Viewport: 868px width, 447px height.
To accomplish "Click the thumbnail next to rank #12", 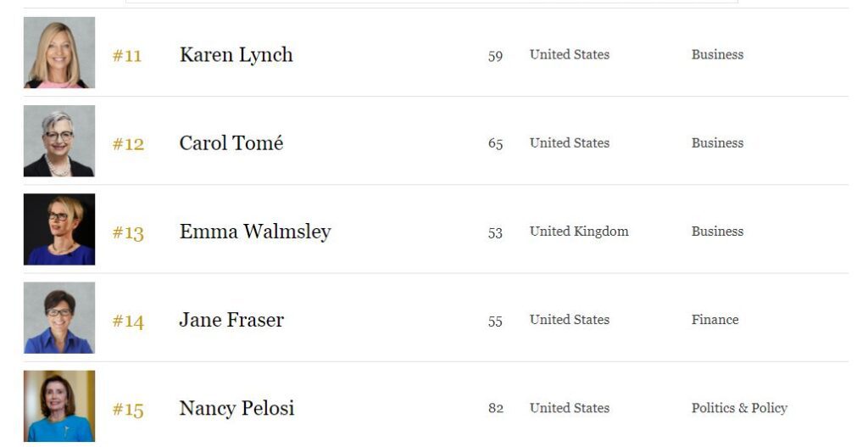I will point(59,142).
